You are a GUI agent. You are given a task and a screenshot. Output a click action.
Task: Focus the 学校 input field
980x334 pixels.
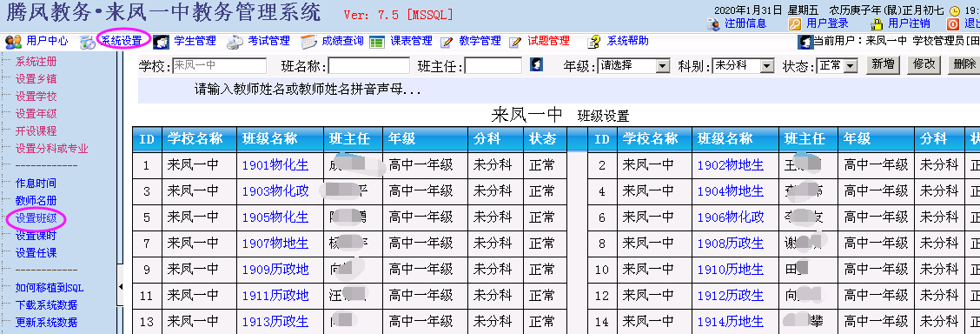(220, 65)
